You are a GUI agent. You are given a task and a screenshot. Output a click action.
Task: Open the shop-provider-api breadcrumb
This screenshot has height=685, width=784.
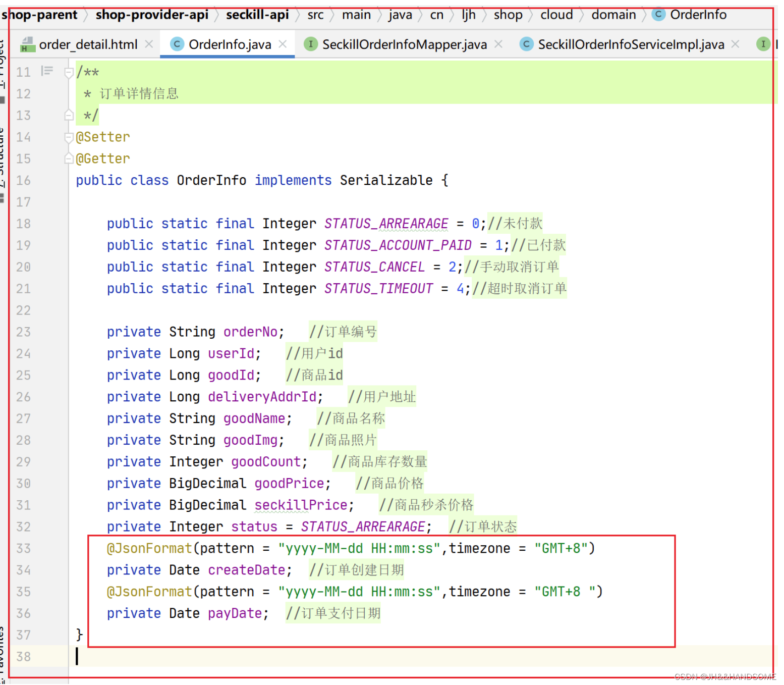152,15
